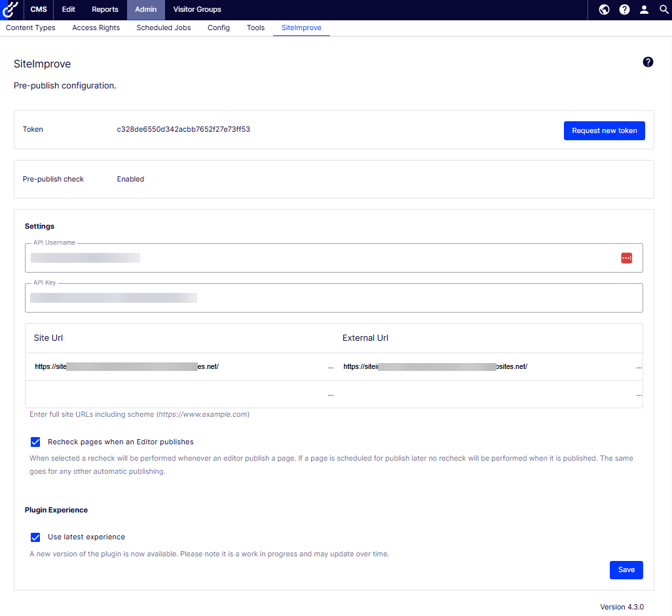Click the search magnifier icon
The width and height of the screenshot is (672, 616).
pyautogui.click(x=663, y=9)
